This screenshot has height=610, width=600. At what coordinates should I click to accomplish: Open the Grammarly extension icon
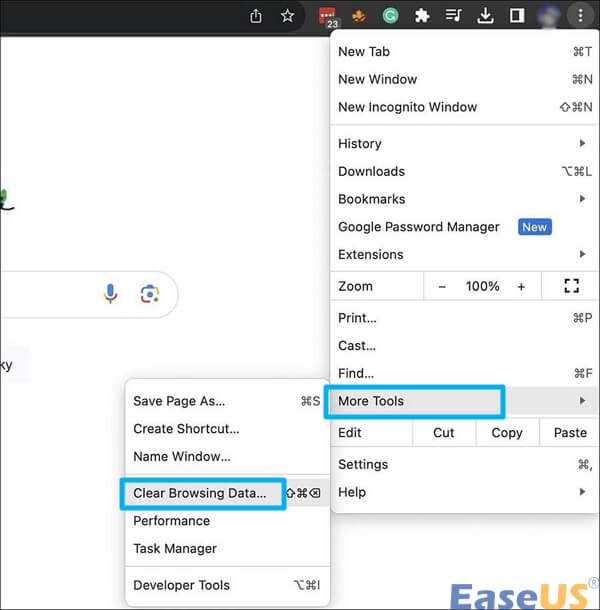click(391, 16)
